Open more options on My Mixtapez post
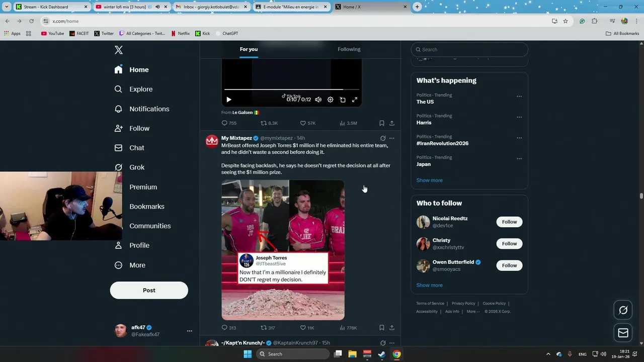This screenshot has height=362, width=644. coord(392,138)
